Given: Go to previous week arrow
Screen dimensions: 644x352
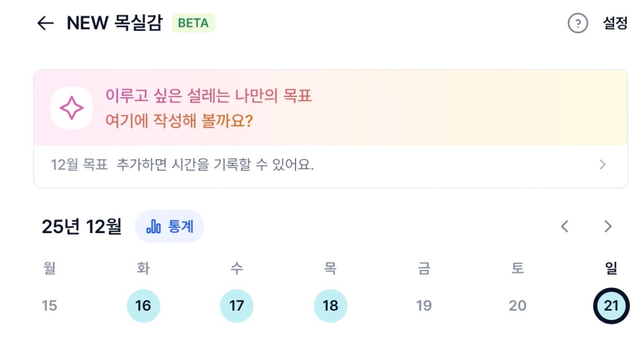Looking at the screenshot, I should pyautogui.click(x=565, y=226).
